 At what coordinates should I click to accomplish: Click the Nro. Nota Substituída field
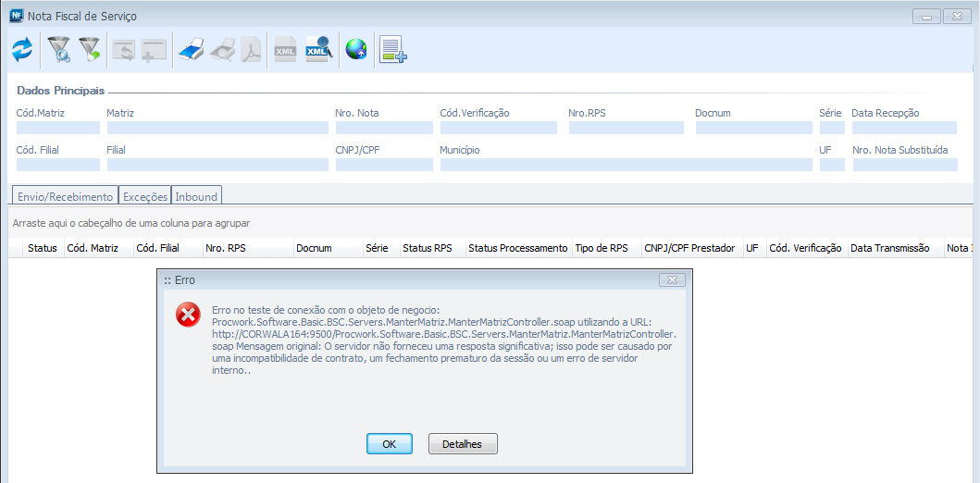click(905, 165)
